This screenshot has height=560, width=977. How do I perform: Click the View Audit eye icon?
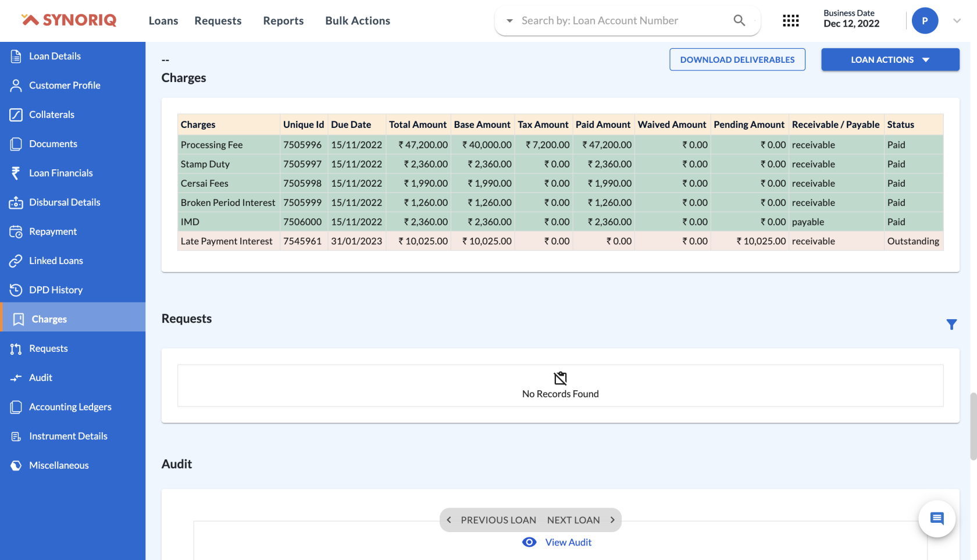coord(529,542)
